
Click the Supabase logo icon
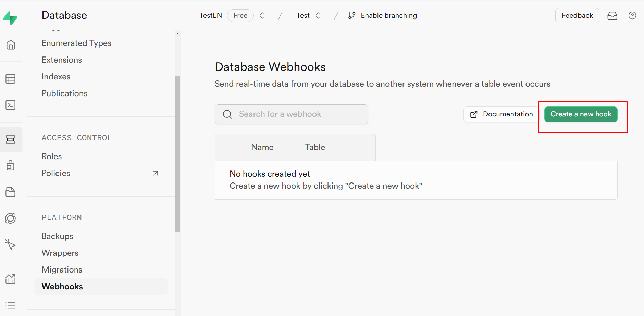tap(10, 18)
